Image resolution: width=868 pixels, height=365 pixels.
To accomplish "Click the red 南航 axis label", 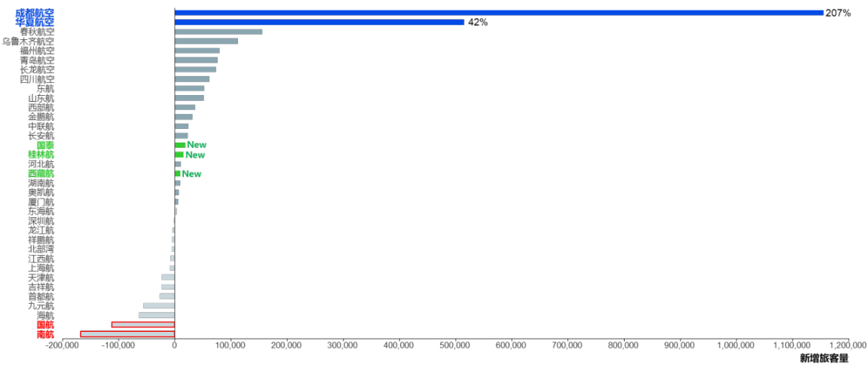I will [44, 334].
